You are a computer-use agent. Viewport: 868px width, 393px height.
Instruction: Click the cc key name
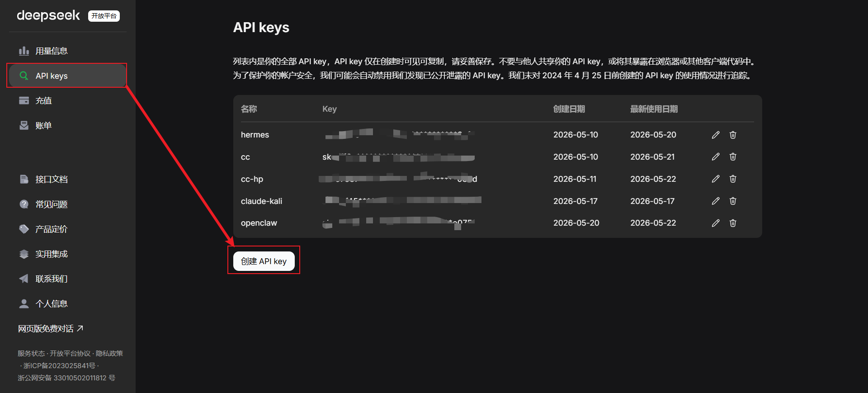pos(245,157)
